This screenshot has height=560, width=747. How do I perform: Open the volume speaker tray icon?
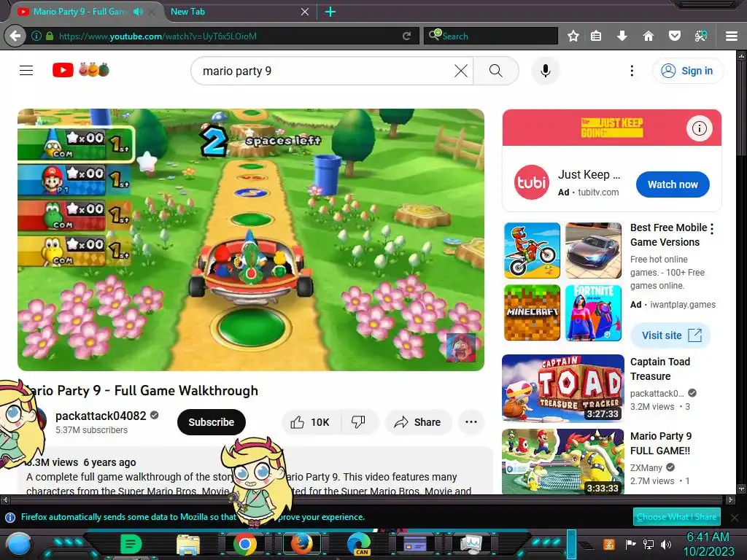pos(666,544)
